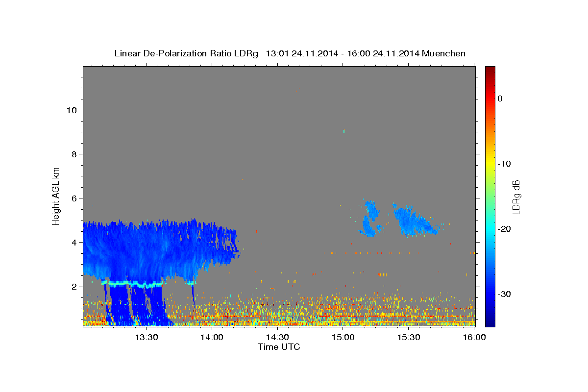
Task: Click the height tick label 2
Action: [74, 287]
